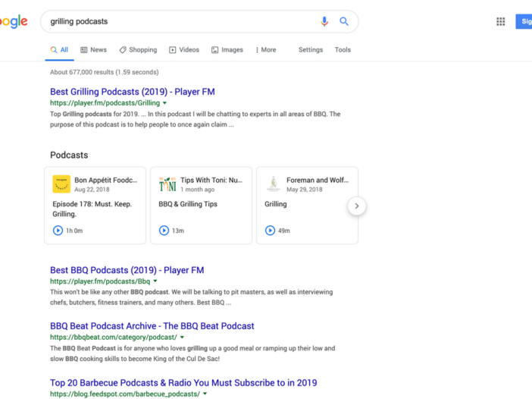Switch to the Videos tab
532x399 pixels.
click(x=184, y=50)
